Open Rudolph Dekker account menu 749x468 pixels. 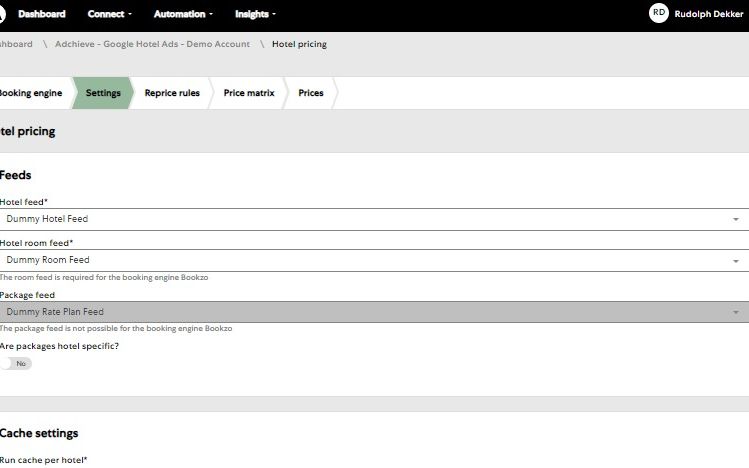click(x=708, y=14)
